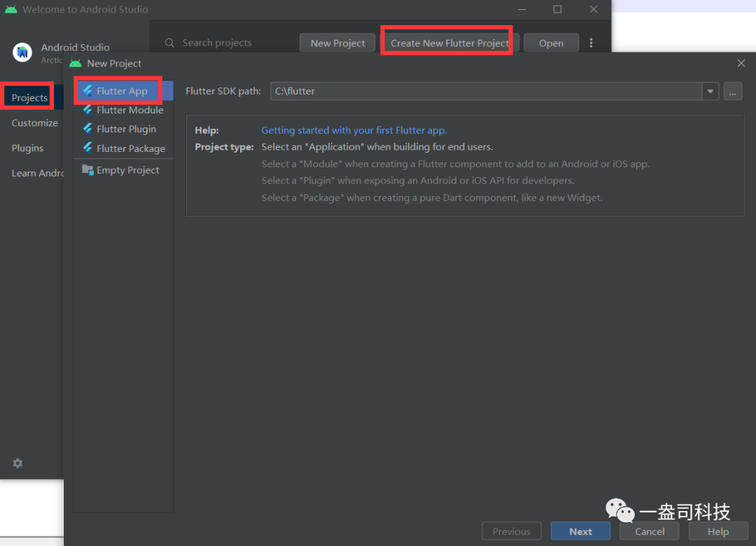Viewport: 756px width, 546px height.
Task: Click the Flutter Plugin logo icon
Action: tap(87, 129)
